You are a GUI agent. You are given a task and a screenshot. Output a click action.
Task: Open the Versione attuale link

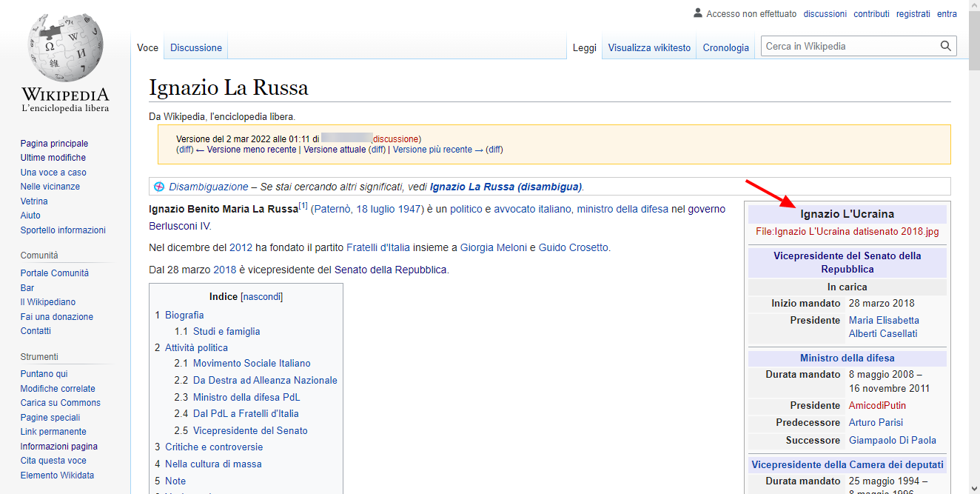tap(335, 150)
